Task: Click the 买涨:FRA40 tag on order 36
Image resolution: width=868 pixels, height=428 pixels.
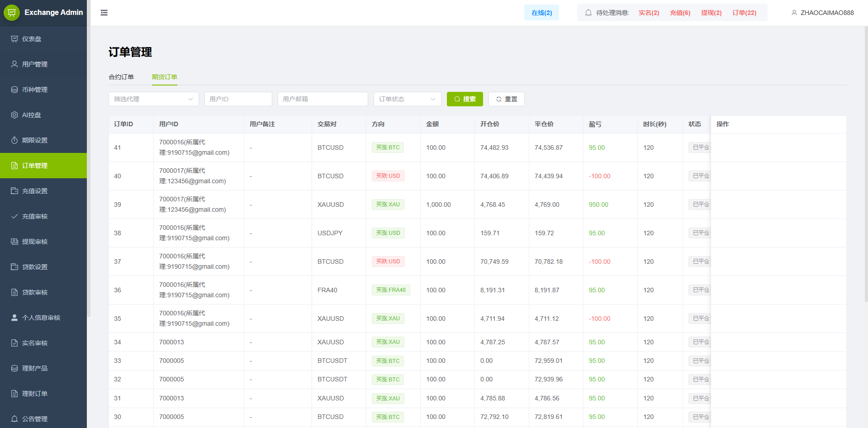Action: click(x=391, y=290)
